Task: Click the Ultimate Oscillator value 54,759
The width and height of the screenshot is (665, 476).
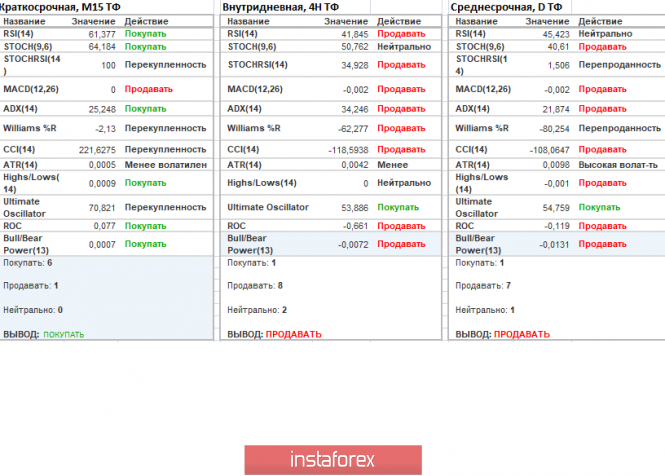Action: [x=556, y=207]
